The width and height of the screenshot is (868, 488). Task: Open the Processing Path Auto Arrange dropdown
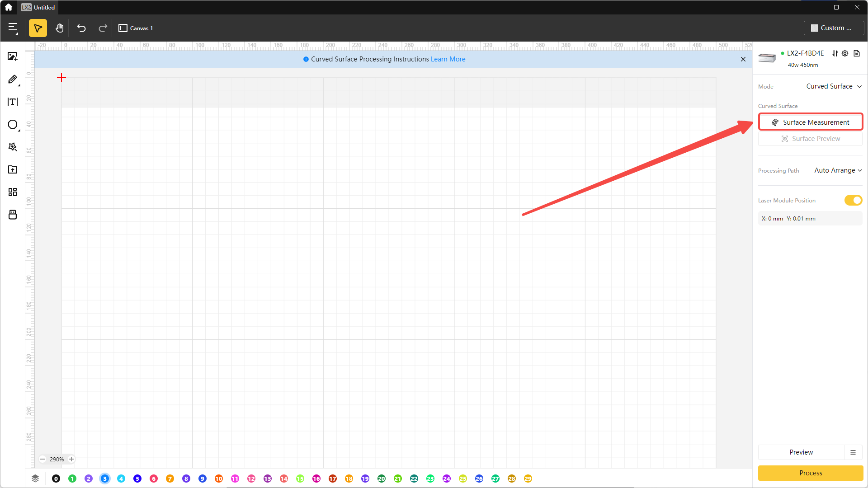pos(838,170)
